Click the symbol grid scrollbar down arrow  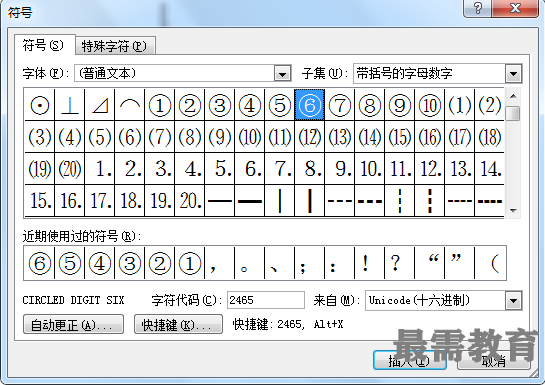(x=513, y=211)
